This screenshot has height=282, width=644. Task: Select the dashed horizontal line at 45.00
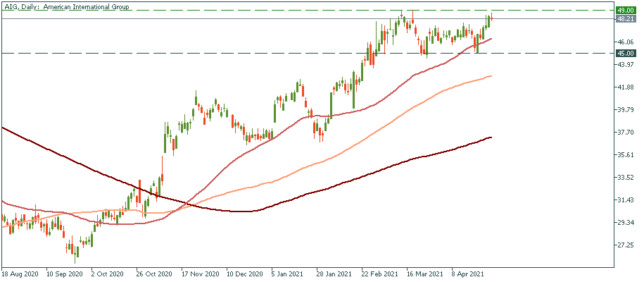211,53
